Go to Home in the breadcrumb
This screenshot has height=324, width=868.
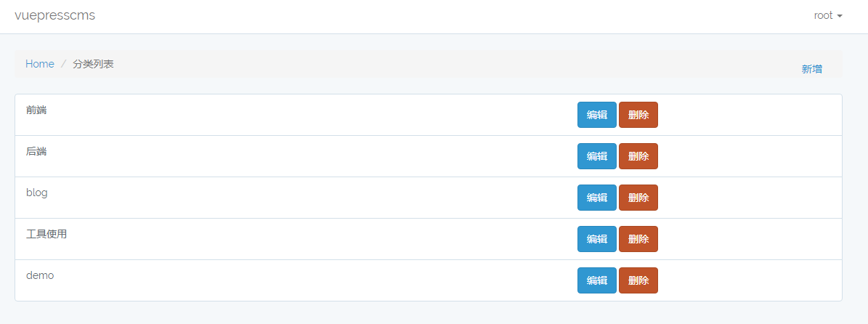(40, 64)
